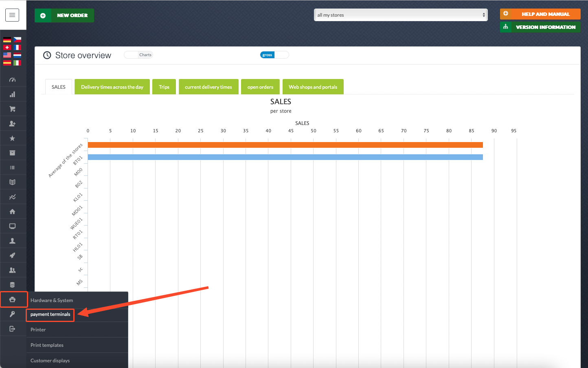Open the key sidebar icon

point(13,314)
